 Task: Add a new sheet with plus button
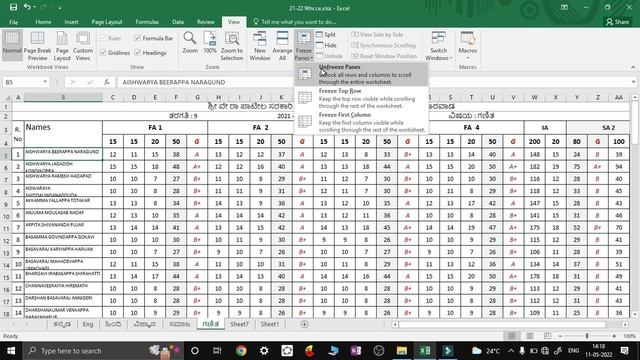pos(304,324)
